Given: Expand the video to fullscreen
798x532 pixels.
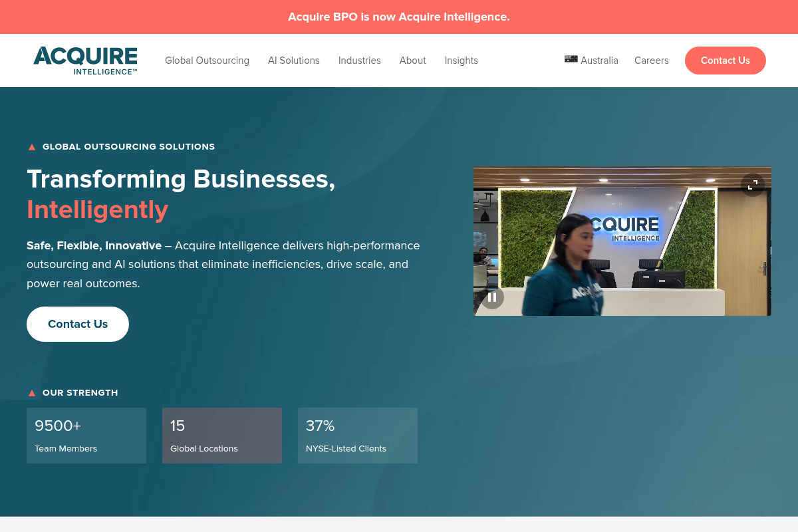Looking at the screenshot, I should pos(752,185).
